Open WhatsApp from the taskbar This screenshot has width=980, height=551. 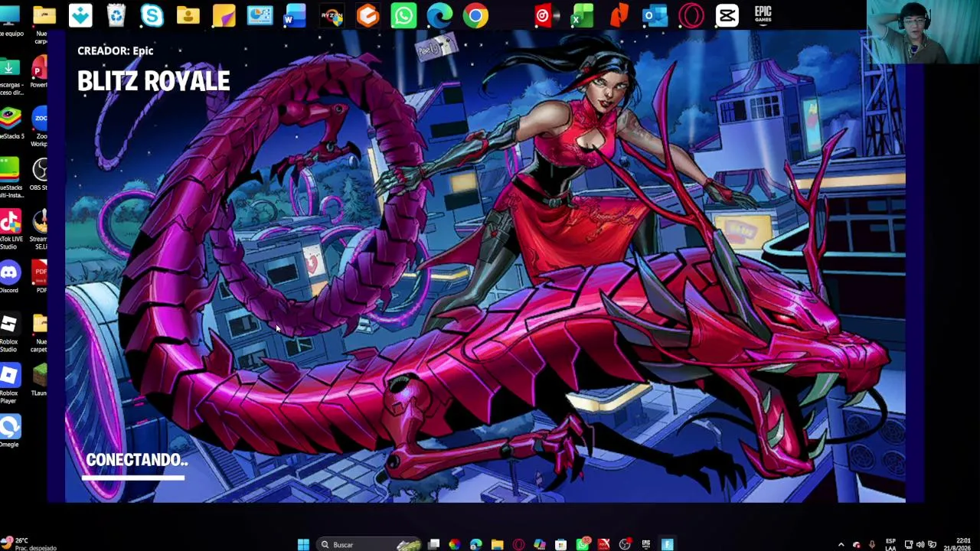(x=583, y=544)
